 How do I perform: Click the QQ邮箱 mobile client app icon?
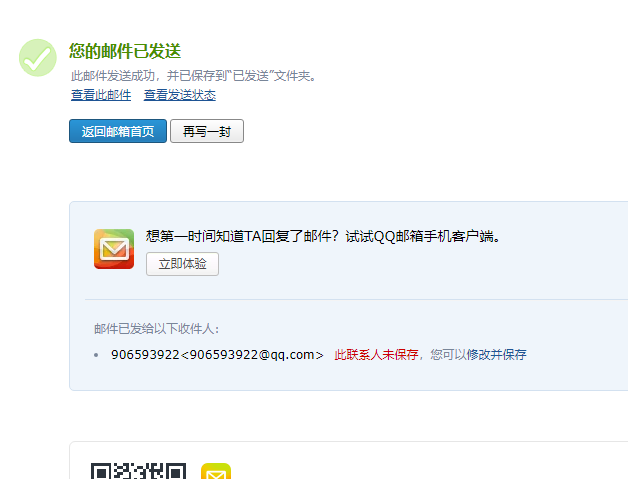point(114,249)
